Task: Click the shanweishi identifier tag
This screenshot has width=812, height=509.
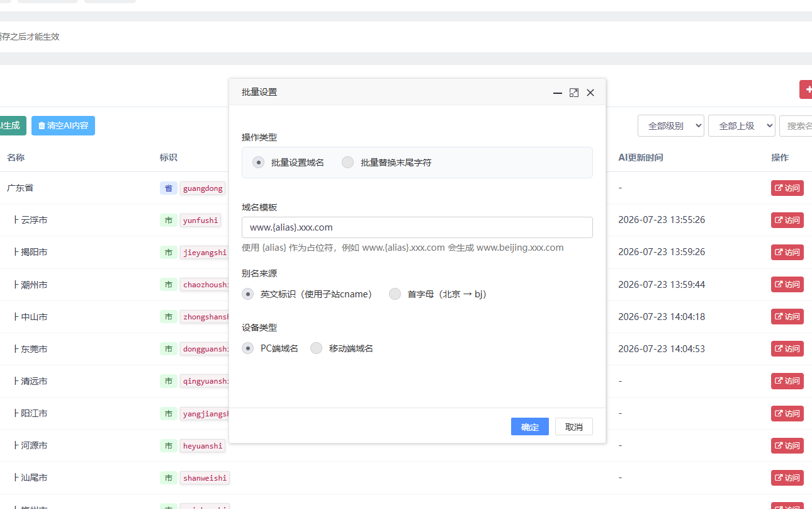Action: pyautogui.click(x=205, y=478)
